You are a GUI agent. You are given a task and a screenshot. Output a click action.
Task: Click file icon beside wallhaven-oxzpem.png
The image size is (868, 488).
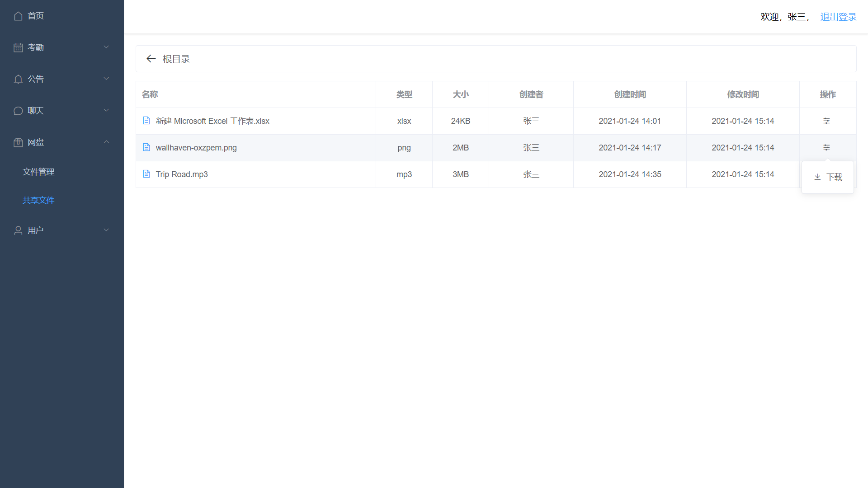tap(146, 147)
